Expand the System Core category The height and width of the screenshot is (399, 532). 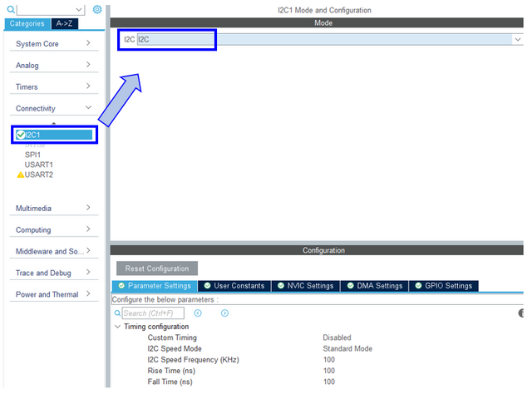54,43
